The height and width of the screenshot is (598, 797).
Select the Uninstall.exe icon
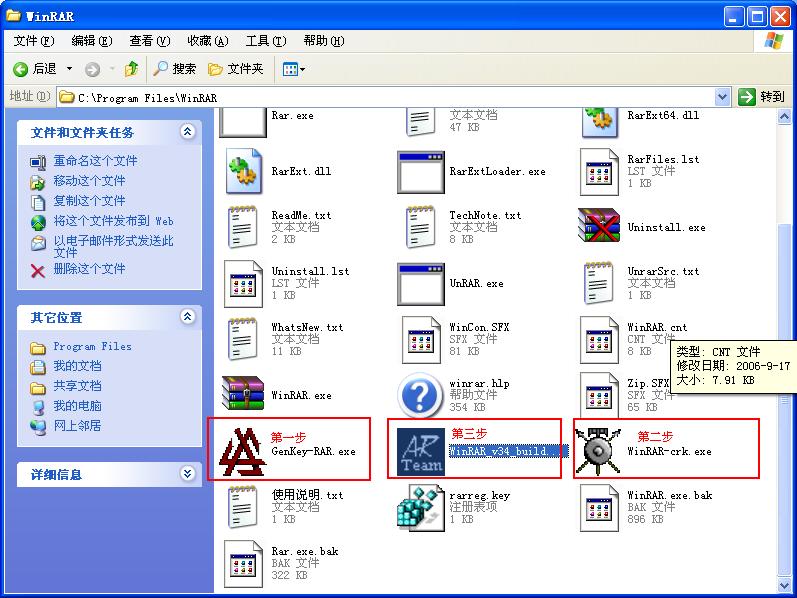point(599,225)
